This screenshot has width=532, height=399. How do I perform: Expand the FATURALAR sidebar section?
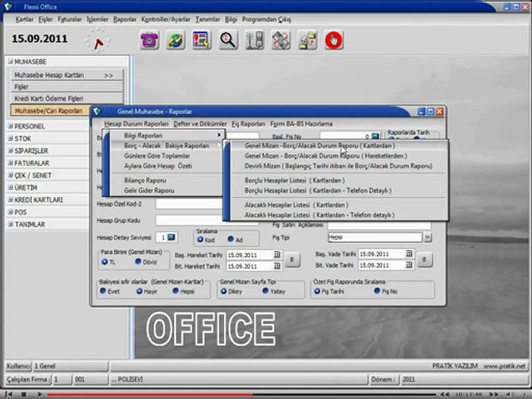click(11, 163)
